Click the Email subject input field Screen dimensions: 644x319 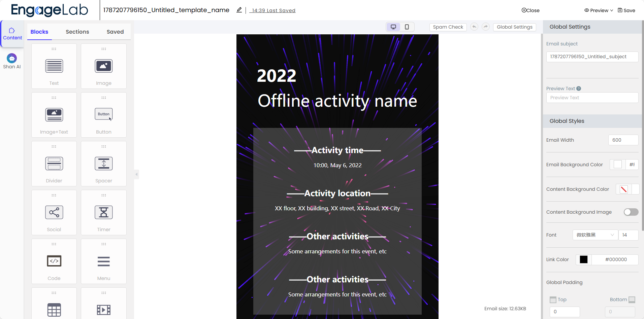pyautogui.click(x=592, y=57)
